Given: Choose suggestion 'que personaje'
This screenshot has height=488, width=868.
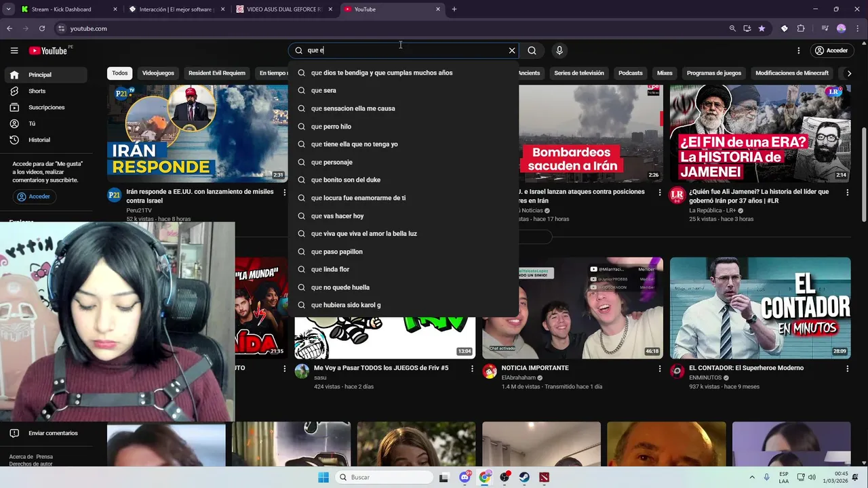Looking at the screenshot, I should pos(403,162).
